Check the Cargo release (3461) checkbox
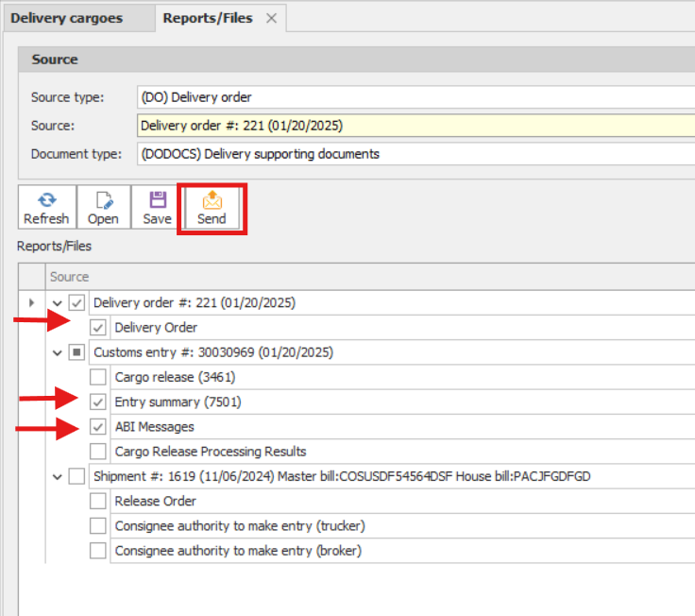The height and width of the screenshot is (616, 695). point(98,377)
